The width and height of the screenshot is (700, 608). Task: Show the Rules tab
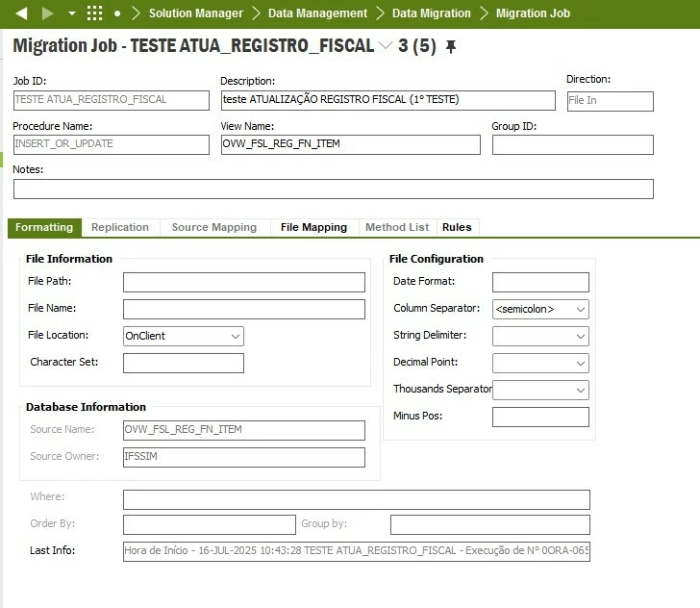point(457,227)
